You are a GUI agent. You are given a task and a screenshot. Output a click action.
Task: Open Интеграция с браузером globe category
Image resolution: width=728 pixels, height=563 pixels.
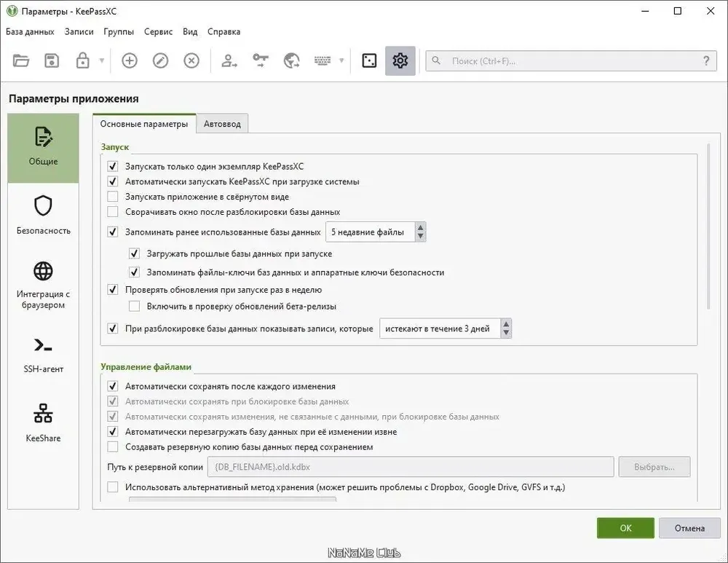click(43, 286)
